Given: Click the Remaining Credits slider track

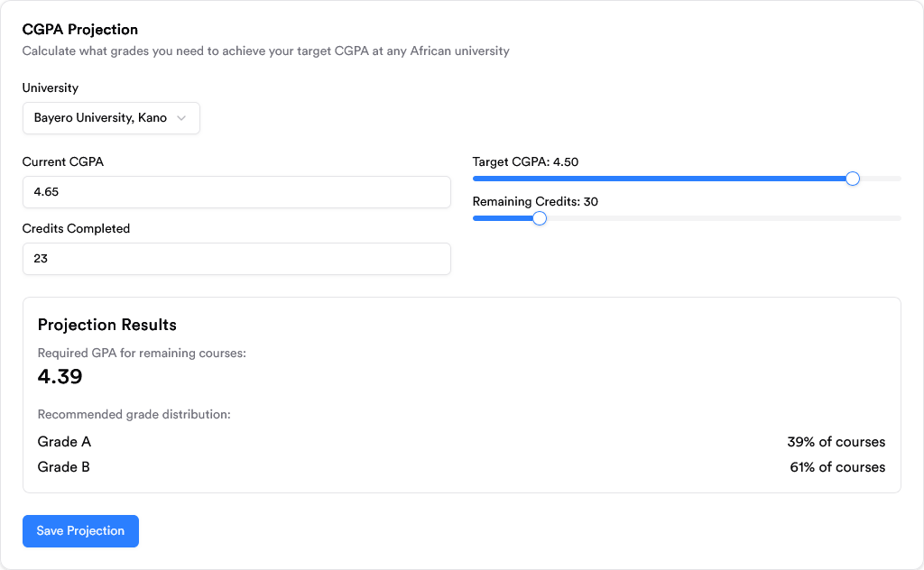Looking at the screenshot, I should [x=722, y=218].
